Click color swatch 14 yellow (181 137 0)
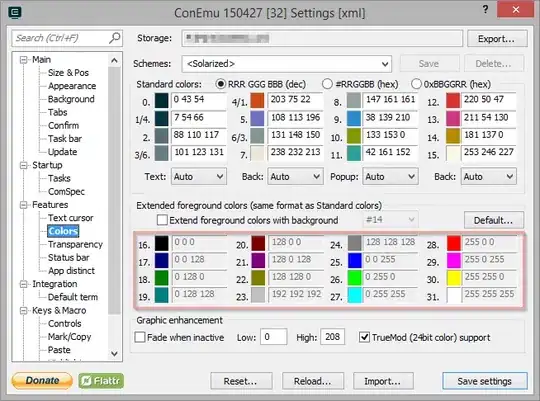540x401 pixels. (x=453, y=136)
